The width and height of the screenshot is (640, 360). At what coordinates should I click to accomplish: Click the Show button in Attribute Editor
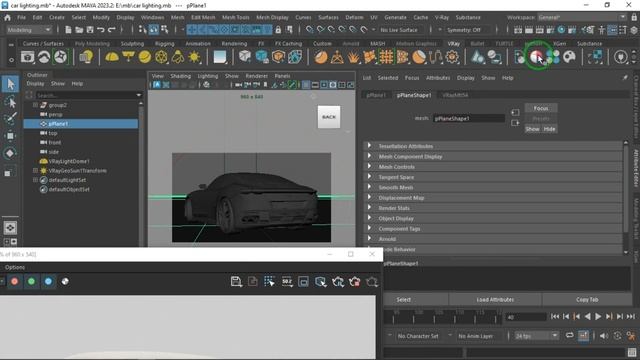coord(532,129)
